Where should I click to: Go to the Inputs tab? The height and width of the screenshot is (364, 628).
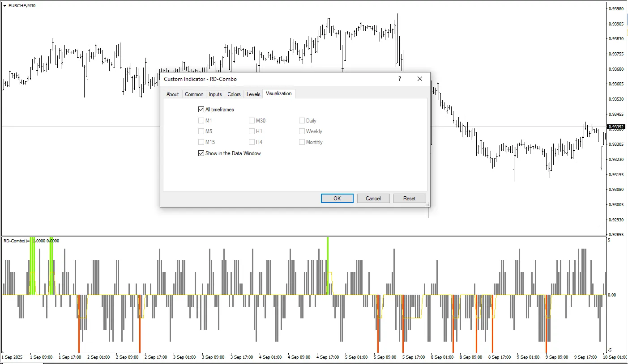[215, 94]
